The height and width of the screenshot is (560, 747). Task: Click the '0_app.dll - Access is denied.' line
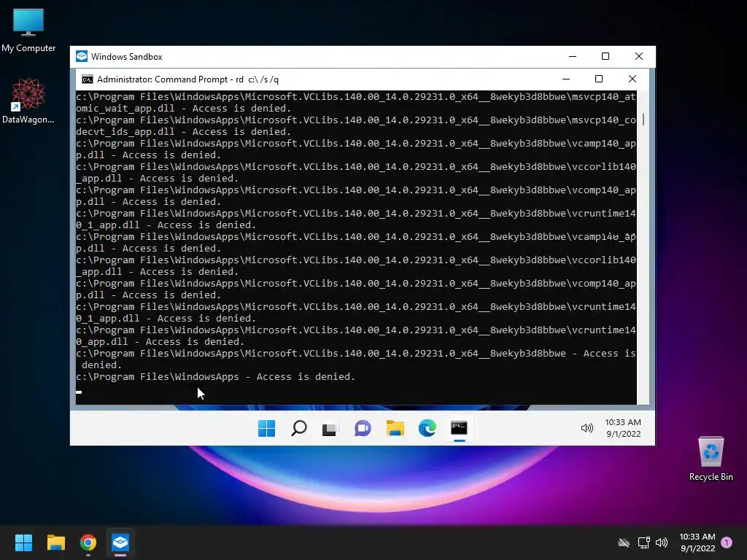tap(160, 342)
